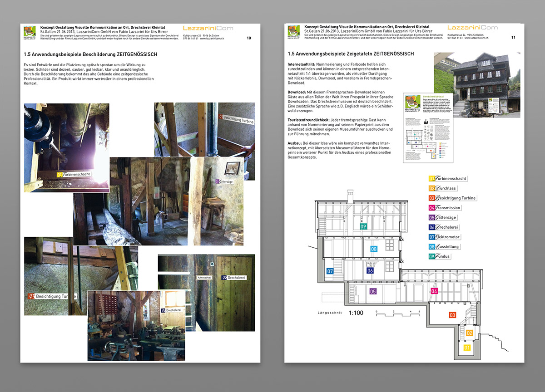This screenshot has width=545, height=392.
Task: Click the 01 Turbinenschacht legend entry
Action: pyautogui.click(x=448, y=179)
